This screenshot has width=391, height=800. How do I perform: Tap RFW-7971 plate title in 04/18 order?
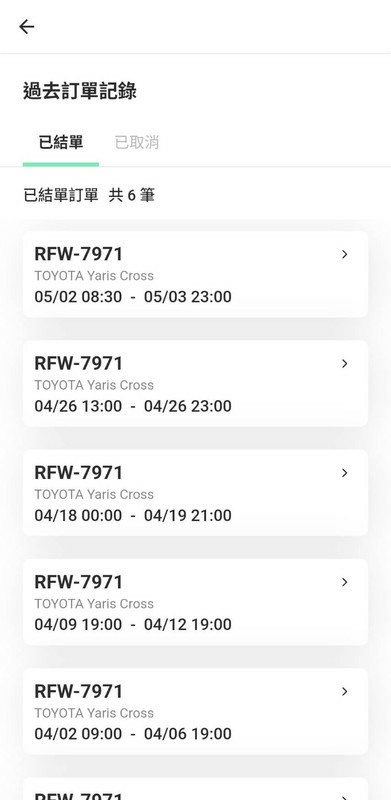(x=79, y=472)
